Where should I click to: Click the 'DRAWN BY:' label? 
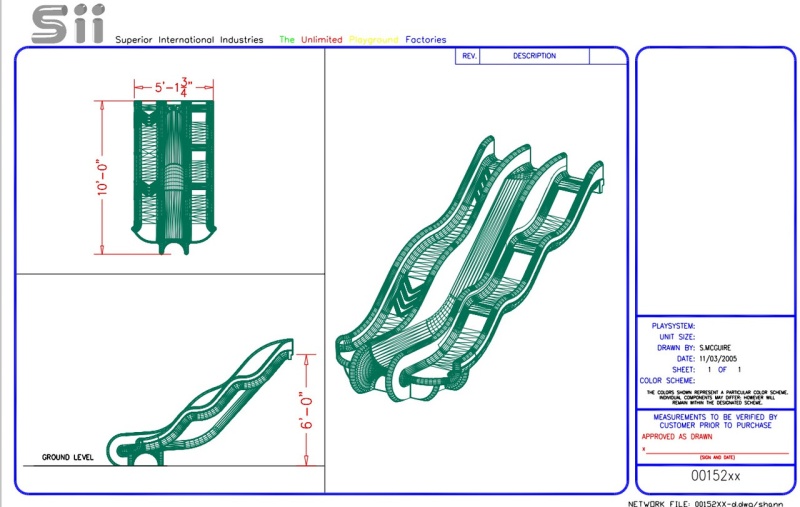(x=676, y=348)
